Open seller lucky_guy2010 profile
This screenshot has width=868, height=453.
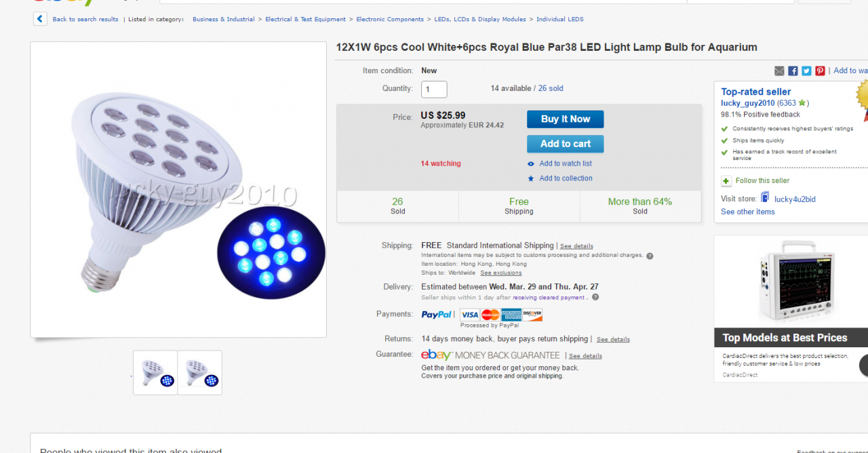(747, 103)
